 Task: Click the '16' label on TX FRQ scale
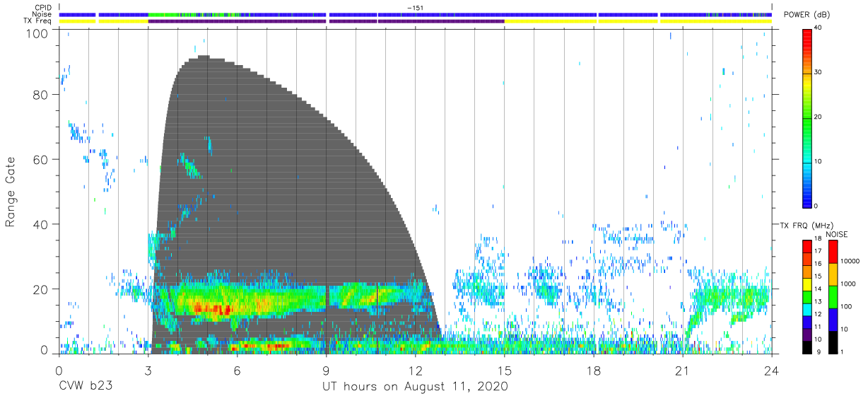pos(818,265)
